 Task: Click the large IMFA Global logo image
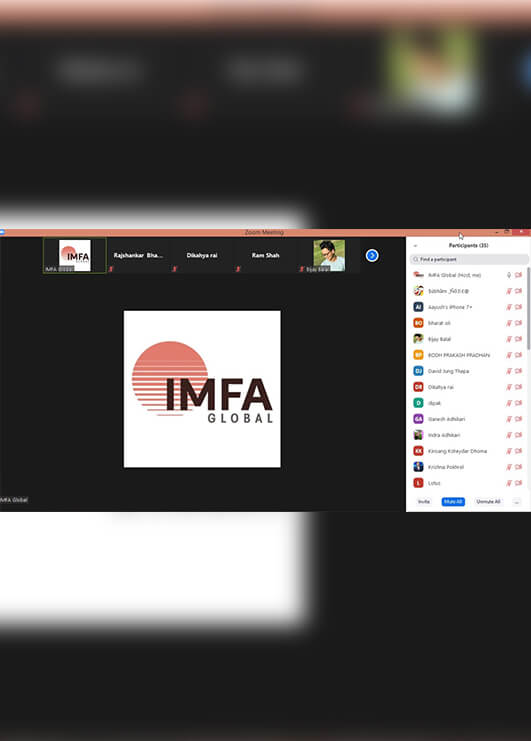tap(202, 389)
